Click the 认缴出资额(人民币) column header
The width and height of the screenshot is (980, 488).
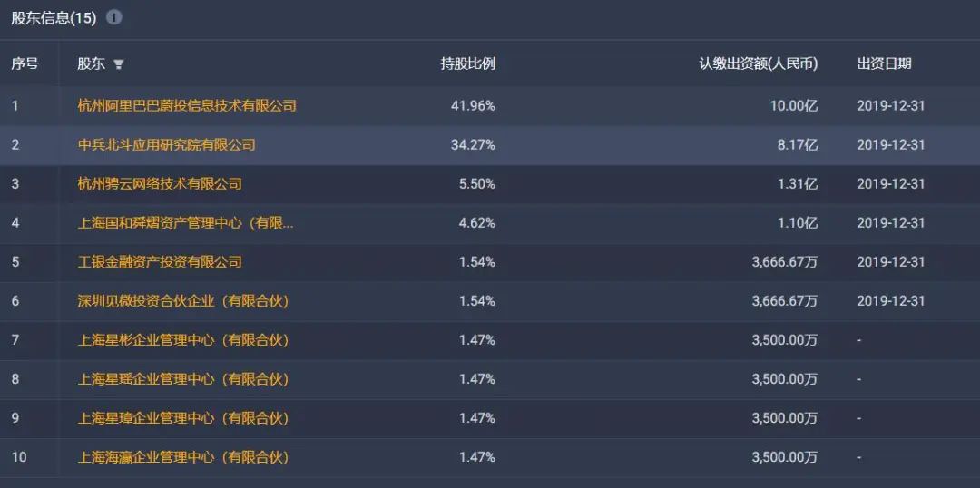click(758, 63)
